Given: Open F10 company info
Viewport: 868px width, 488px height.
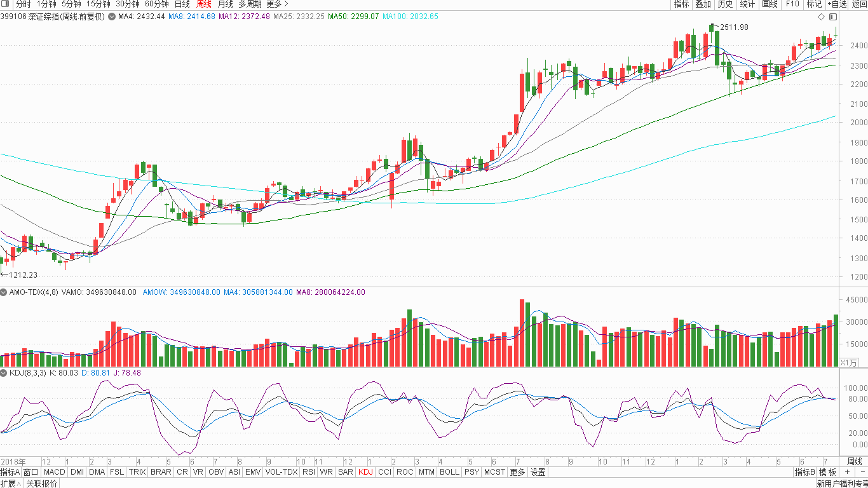Looking at the screenshot, I should click(792, 4).
